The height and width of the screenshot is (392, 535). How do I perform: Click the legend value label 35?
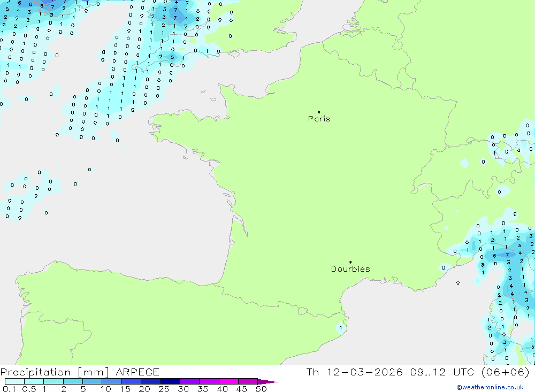pos(203,389)
